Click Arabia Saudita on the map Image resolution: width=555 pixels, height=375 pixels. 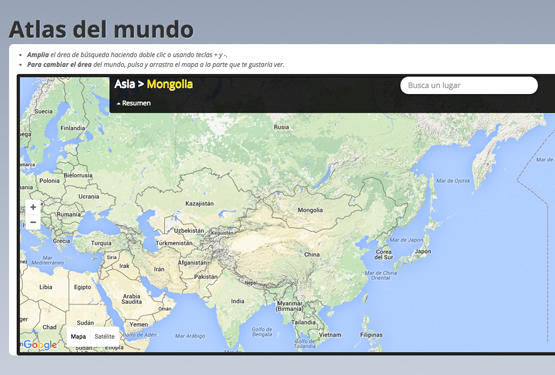[x=132, y=299]
